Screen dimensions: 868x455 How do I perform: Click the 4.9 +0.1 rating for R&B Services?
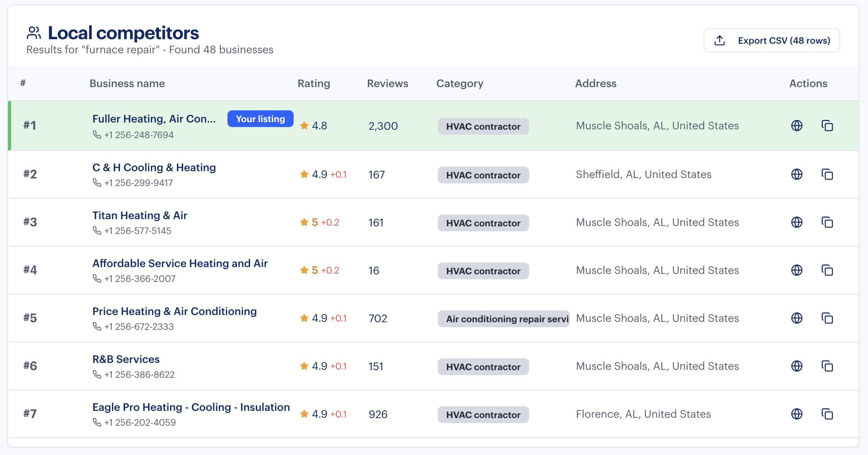coord(323,366)
